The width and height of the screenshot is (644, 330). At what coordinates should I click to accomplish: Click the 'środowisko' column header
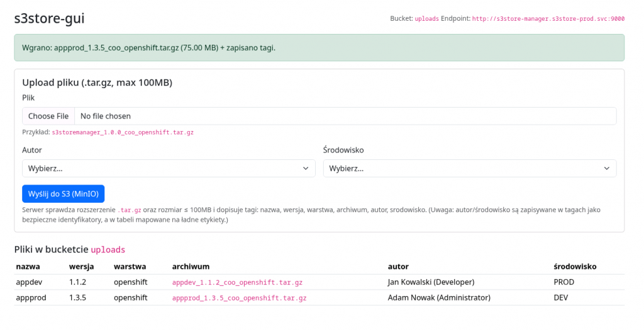(575, 266)
